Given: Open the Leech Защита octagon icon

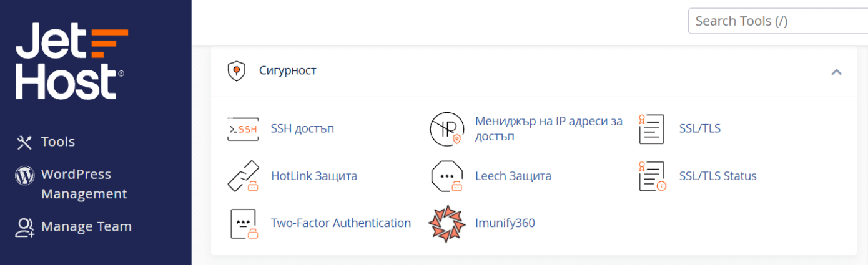Looking at the screenshot, I should click(447, 176).
